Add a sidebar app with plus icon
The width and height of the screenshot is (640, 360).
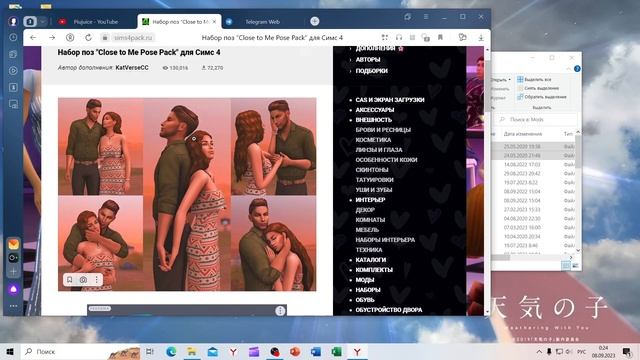coord(13,271)
